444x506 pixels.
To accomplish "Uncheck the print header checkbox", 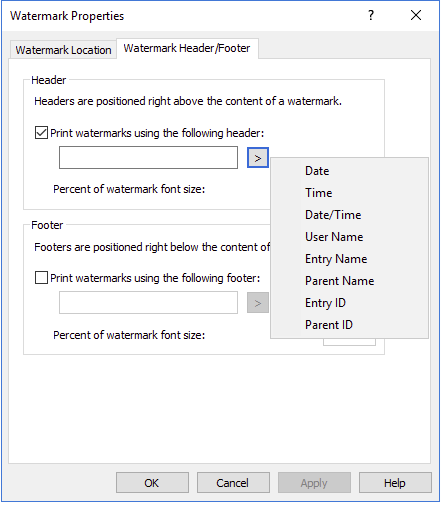I will pyautogui.click(x=41, y=133).
